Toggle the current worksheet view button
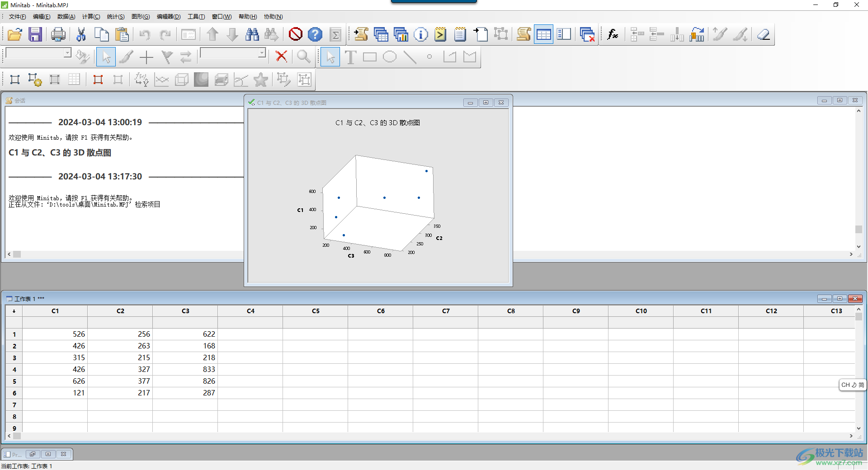 pos(543,34)
